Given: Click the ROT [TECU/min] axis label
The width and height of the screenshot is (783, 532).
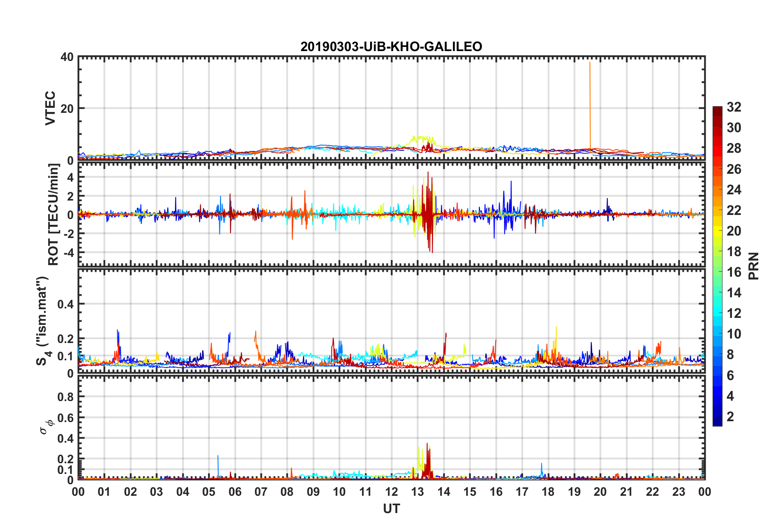Looking at the screenshot, I should tap(54, 215).
